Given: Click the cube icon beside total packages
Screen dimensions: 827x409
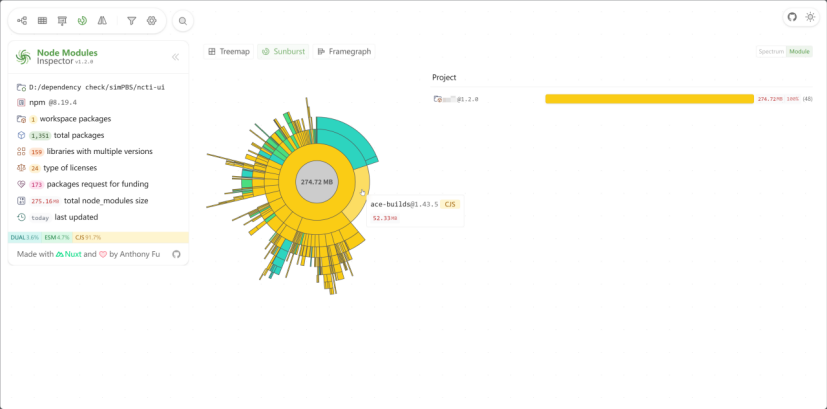Looking at the screenshot, I should pos(21,135).
